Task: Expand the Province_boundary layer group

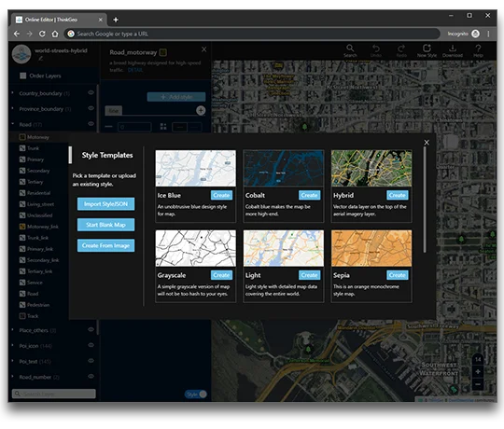Action: point(13,108)
